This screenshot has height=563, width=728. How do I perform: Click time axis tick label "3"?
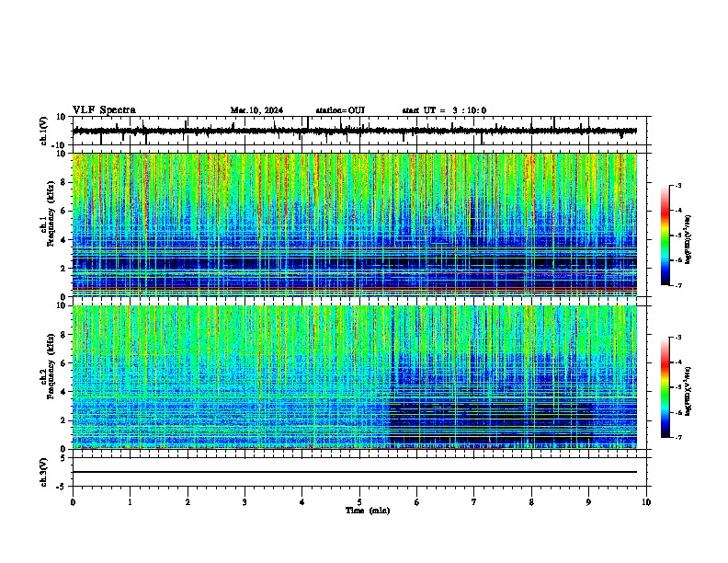tap(245, 502)
